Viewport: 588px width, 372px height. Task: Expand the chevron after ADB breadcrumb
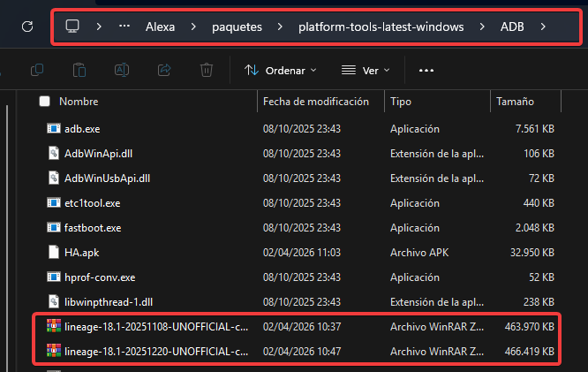(x=543, y=27)
